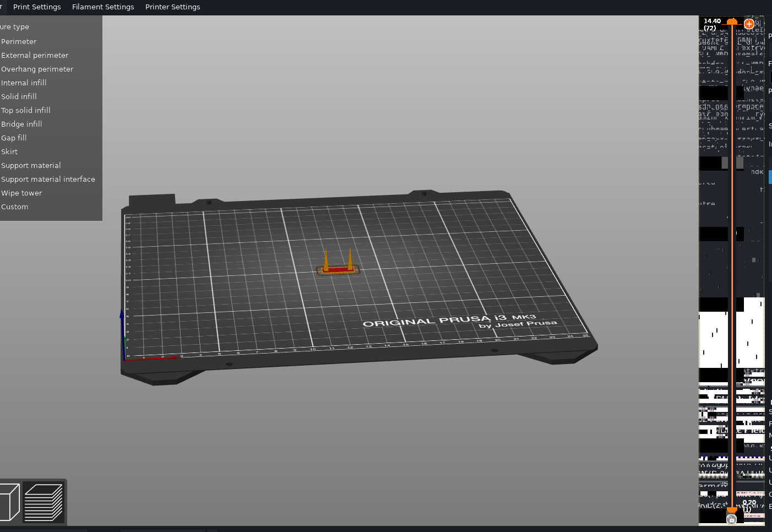Toggle Internal infill in the legend
772x532 pixels.
(24, 83)
